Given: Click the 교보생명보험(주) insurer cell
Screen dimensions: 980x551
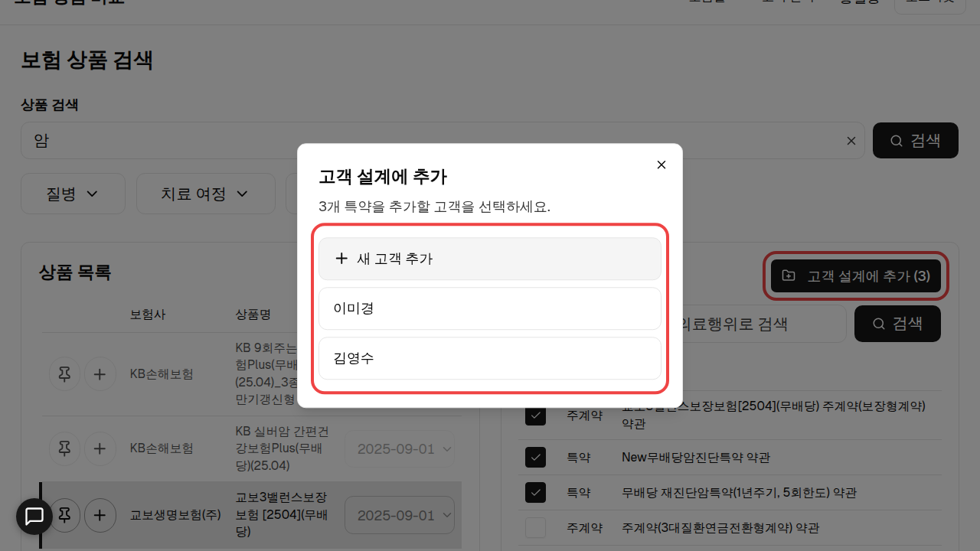Looking at the screenshot, I should 175,515.
